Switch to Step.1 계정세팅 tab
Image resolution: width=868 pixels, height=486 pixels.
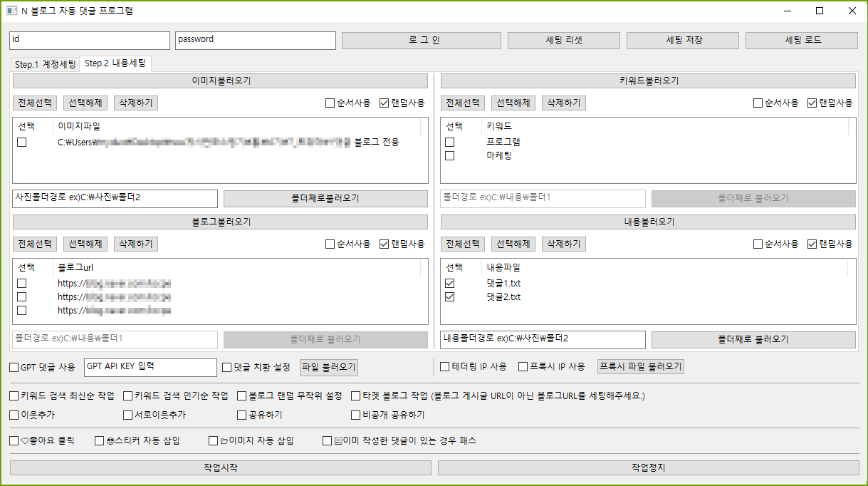pyautogui.click(x=45, y=65)
